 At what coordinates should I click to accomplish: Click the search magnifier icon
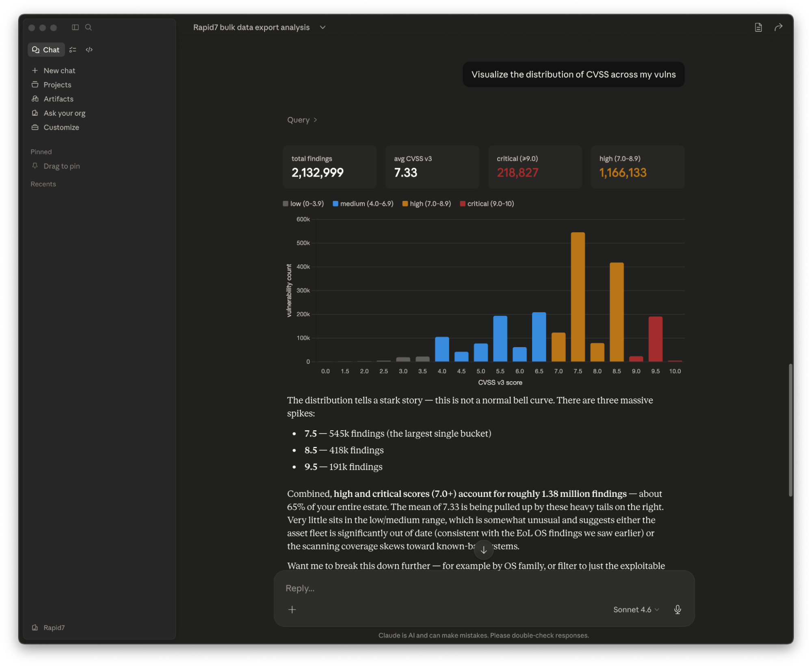pyautogui.click(x=88, y=27)
